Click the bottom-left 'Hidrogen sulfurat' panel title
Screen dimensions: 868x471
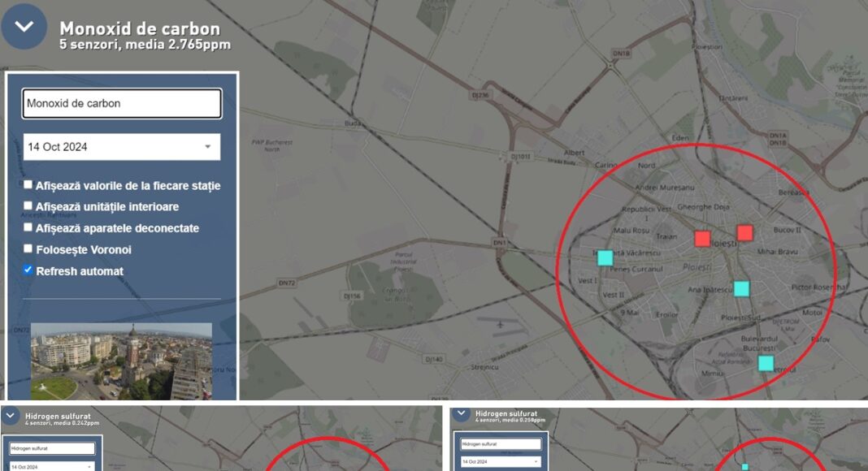pyautogui.click(x=58, y=417)
